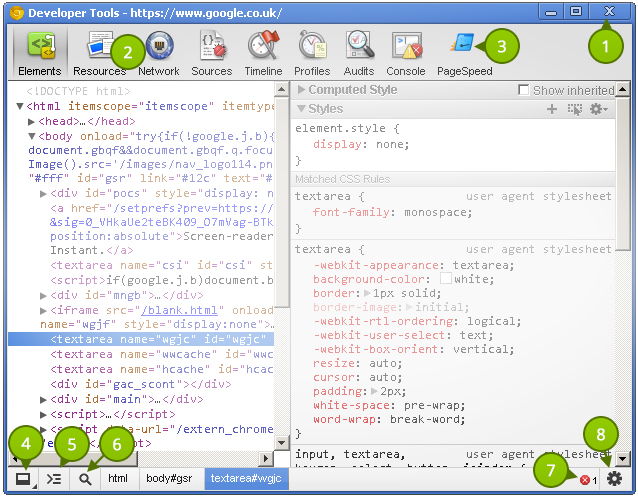Open the Elements panel
This screenshot has height=497, width=638.
tap(40, 53)
